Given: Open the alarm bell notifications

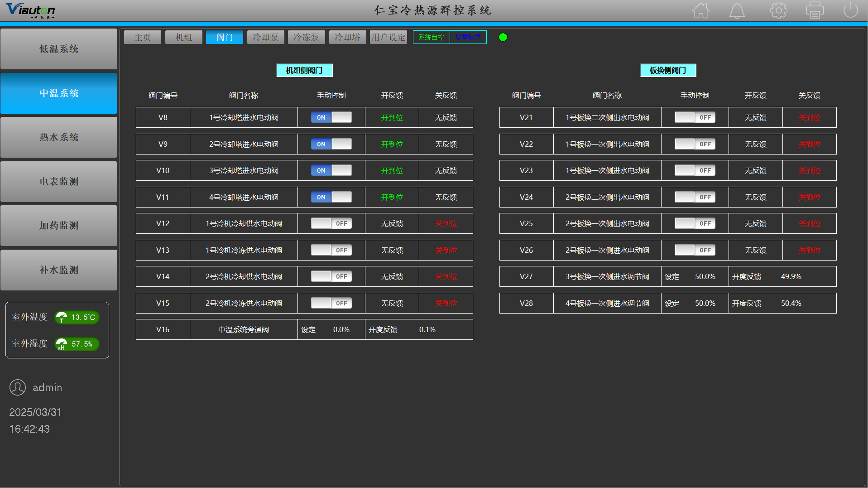Looking at the screenshot, I should click(737, 10).
